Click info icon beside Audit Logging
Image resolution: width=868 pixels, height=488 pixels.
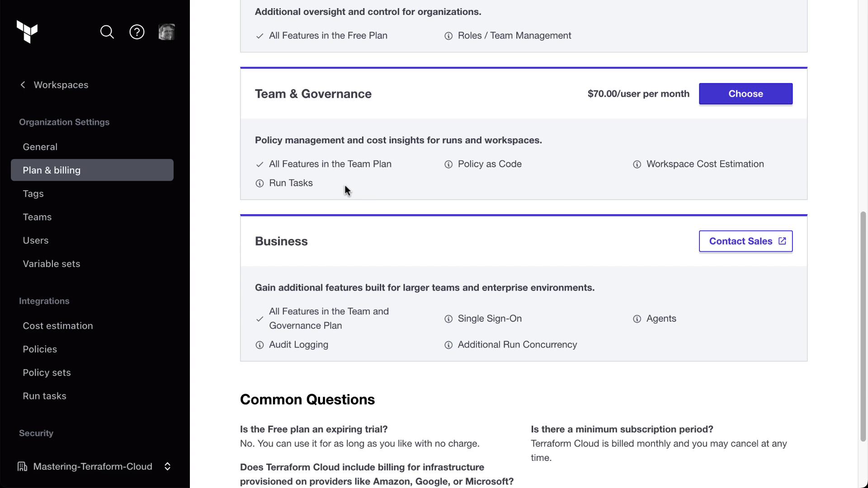(x=259, y=345)
